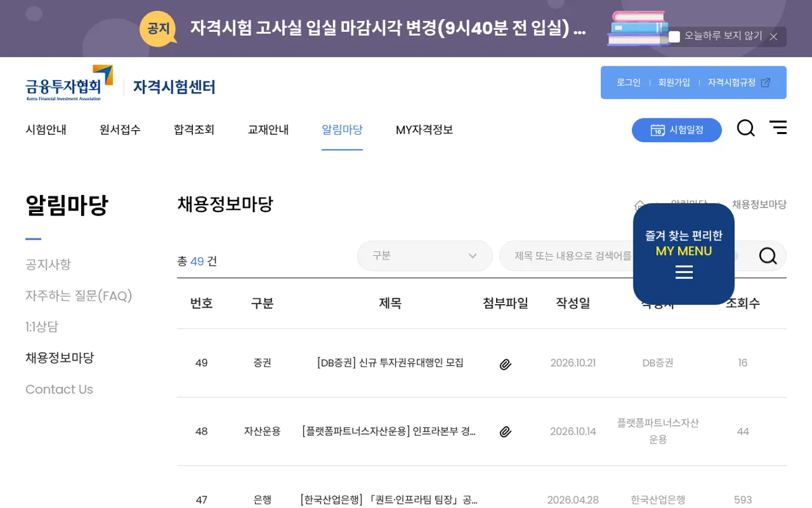Click the 공지 badge in the banner
Image resolution: width=812 pixels, height=508 pixels.
tap(158, 29)
